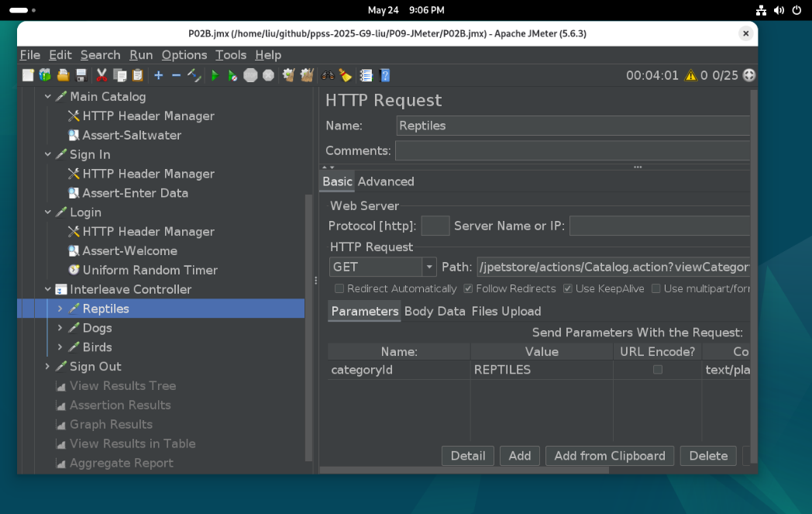812x514 pixels.
Task: Switch to the Body Data tab
Action: (x=435, y=312)
